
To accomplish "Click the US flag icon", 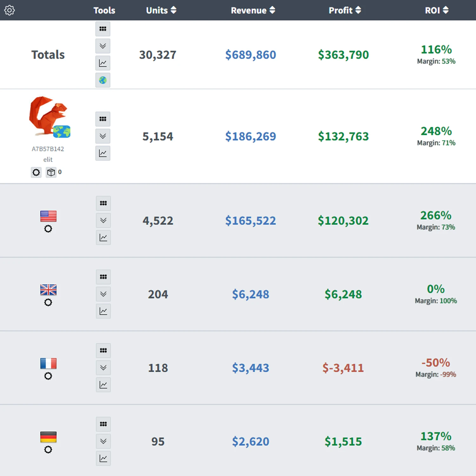I will [x=48, y=216].
